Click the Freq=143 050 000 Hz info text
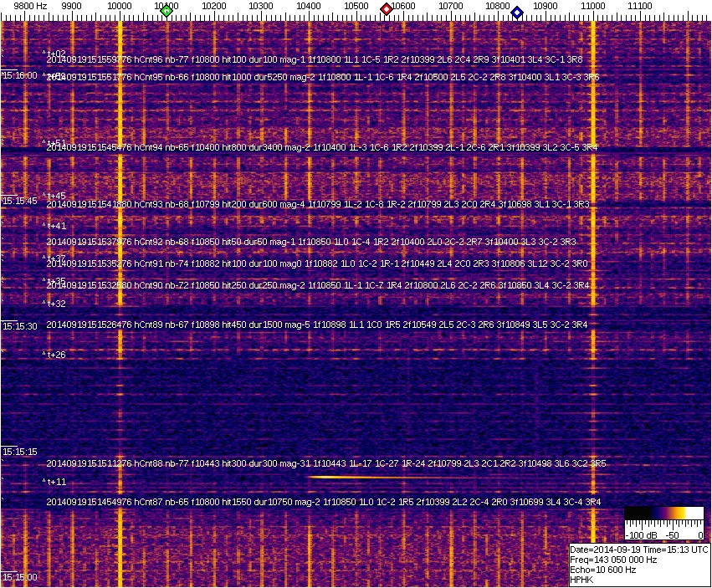This screenshot has height=588, width=712. (612, 560)
